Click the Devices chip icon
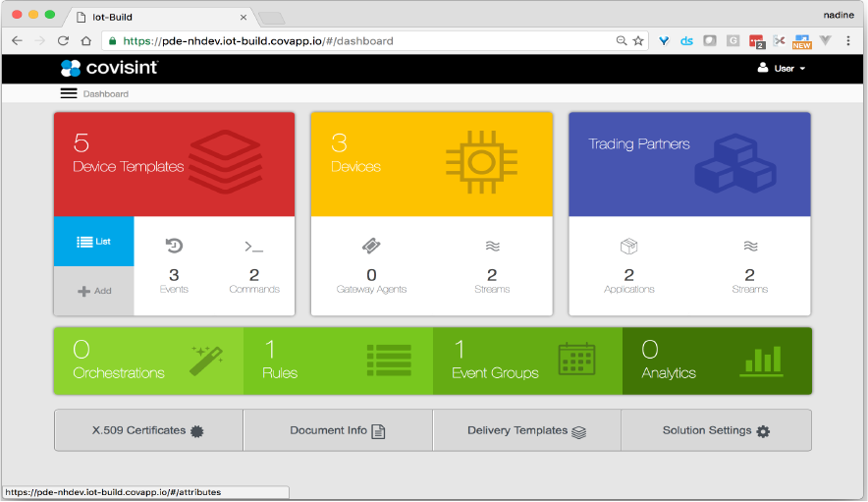The width and height of the screenshot is (868, 502). (481, 162)
